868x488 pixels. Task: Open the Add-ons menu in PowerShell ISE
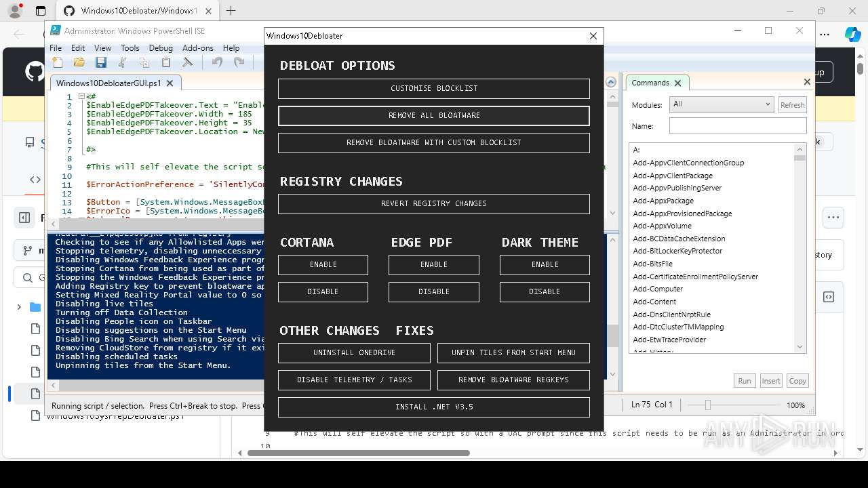point(198,48)
